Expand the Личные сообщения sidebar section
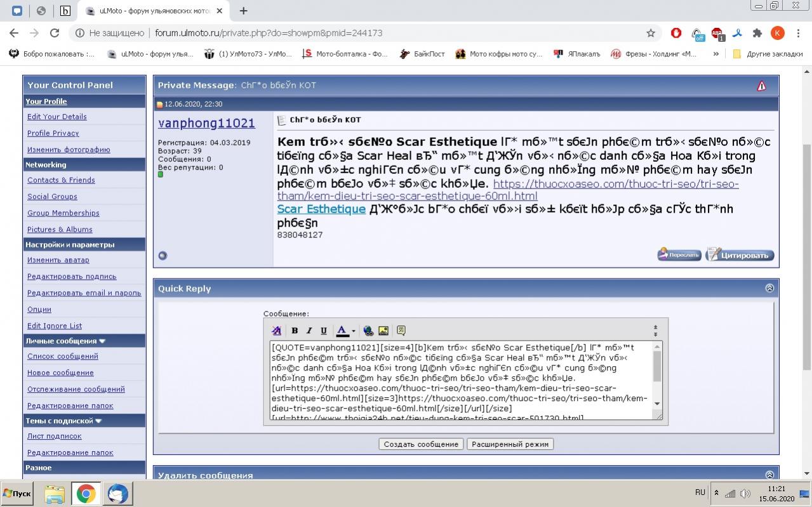 click(x=102, y=341)
